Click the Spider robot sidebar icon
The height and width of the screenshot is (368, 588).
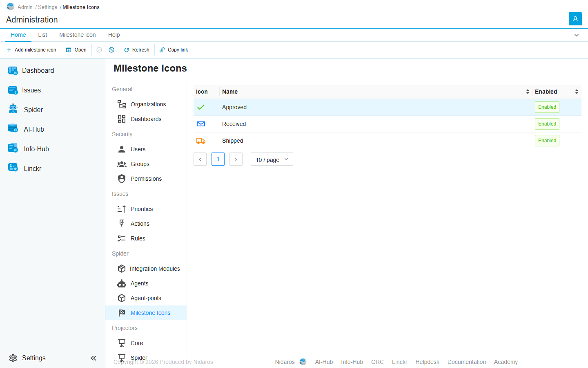[13, 109]
